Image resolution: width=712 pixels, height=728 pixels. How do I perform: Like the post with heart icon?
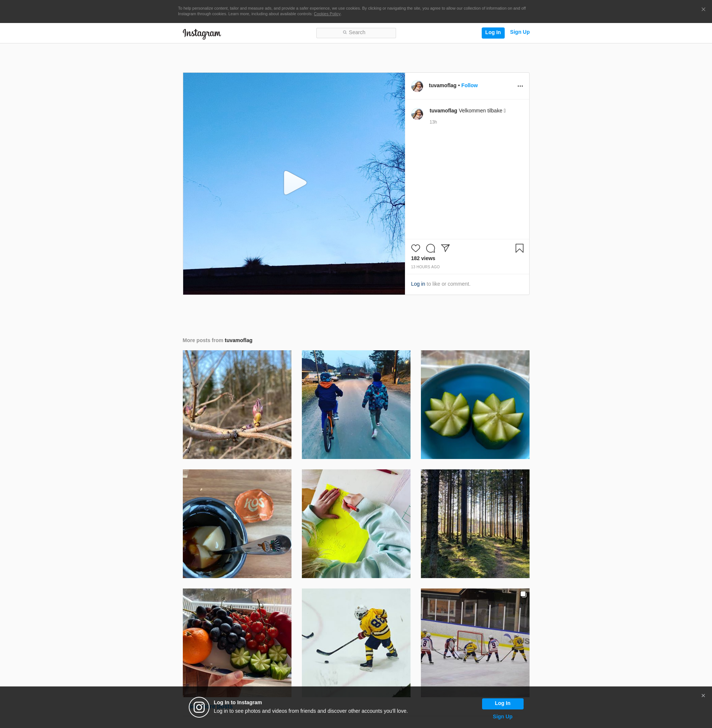click(x=415, y=248)
